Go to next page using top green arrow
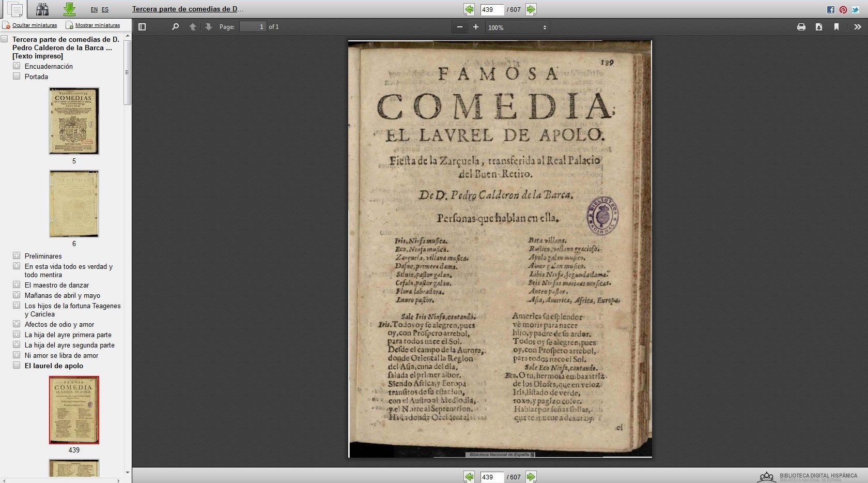868x483 pixels. pyautogui.click(x=531, y=9)
